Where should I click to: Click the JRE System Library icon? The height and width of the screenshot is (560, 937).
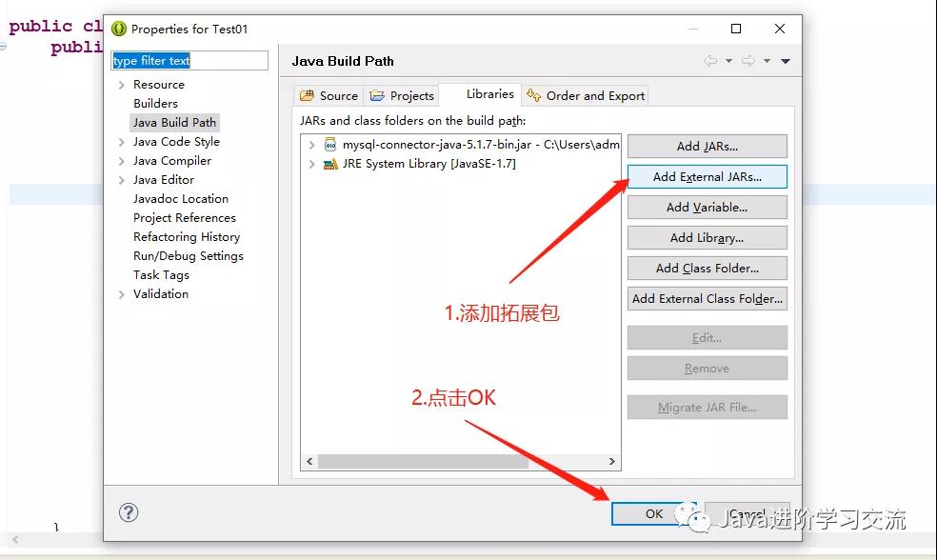pyautogui.click(x=330, y=164)
